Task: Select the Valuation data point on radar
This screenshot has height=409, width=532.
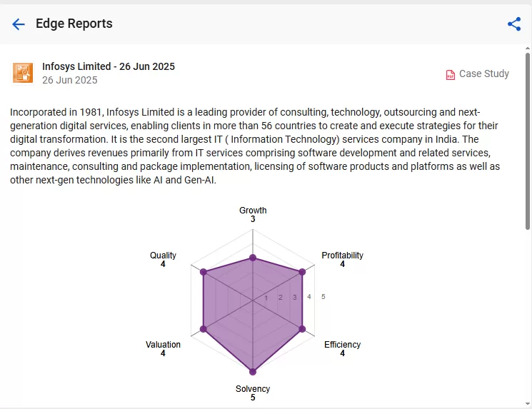Action: [x=204, y=328]
